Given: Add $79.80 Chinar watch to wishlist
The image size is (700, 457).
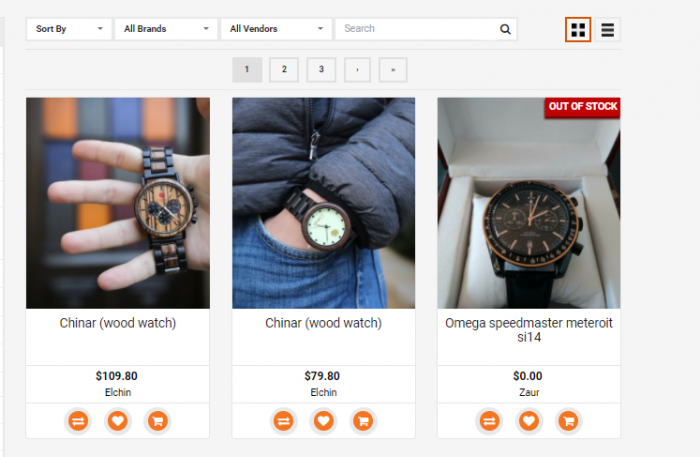Looking at the screenshot, I should coord(323,421).
